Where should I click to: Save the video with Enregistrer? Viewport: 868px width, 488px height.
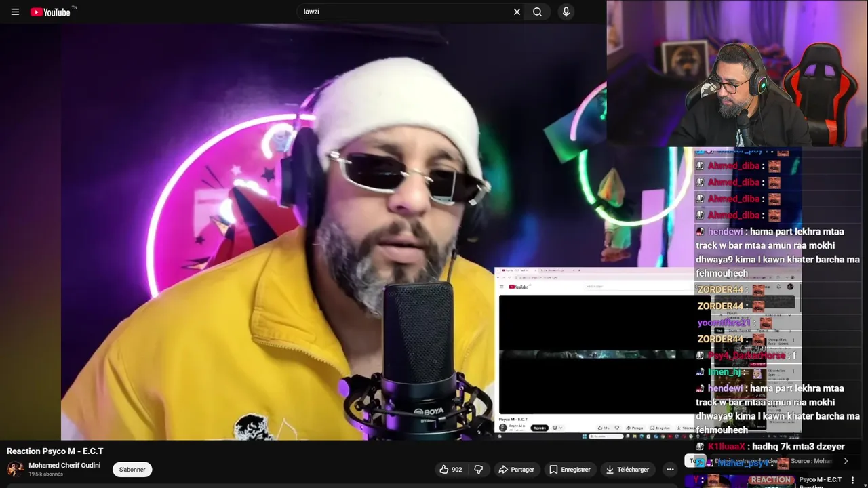[x=570, y=469]
